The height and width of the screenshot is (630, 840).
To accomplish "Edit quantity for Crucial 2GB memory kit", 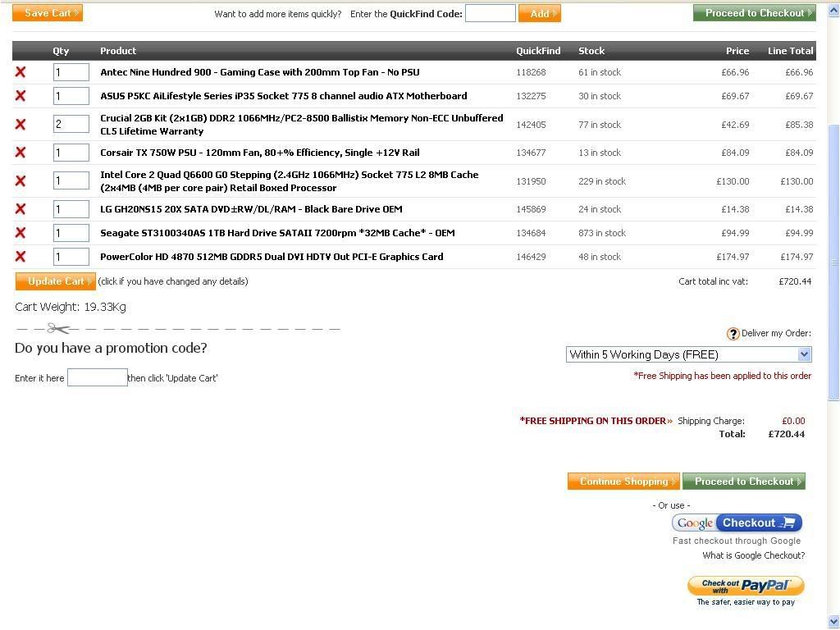I will 71,125.
